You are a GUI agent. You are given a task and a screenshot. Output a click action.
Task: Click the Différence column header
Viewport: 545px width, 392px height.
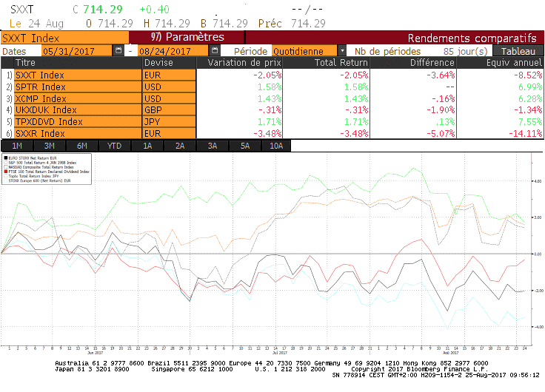coord(413,63)
